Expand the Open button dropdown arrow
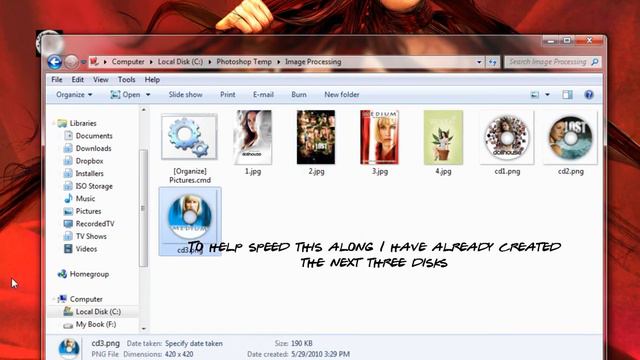The width and height of the screenshot is (640, 360). pyautogui.click(x=148, y=95)
